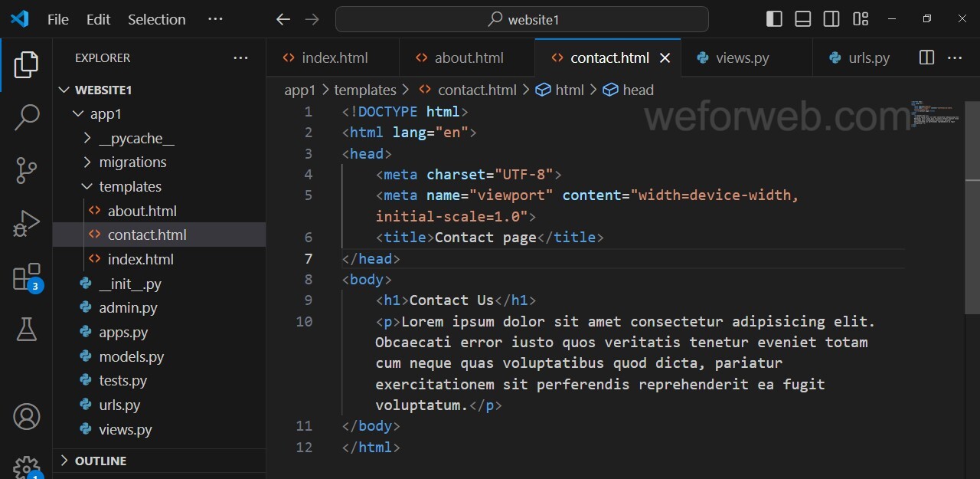The width and height of the screenshot is (980, 479).
Task: Toggle the Secondary Side Bar visibility
Action: pyautogui.click(x=831, y=19)
